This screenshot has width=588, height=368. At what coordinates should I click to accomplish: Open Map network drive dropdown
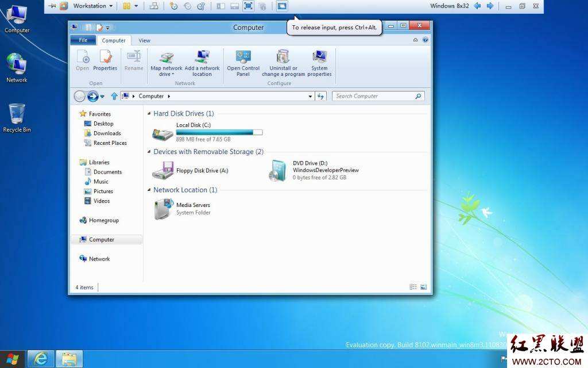[167, 63]
